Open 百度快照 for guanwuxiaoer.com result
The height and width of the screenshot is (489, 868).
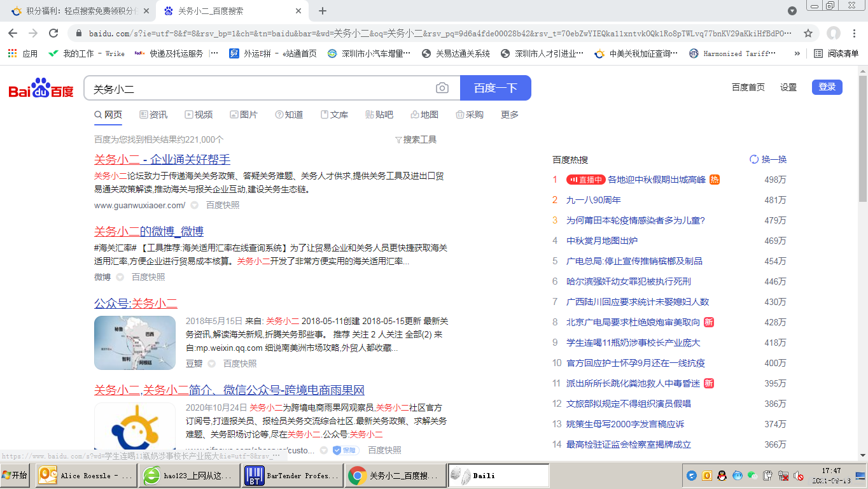coord(223,205)
